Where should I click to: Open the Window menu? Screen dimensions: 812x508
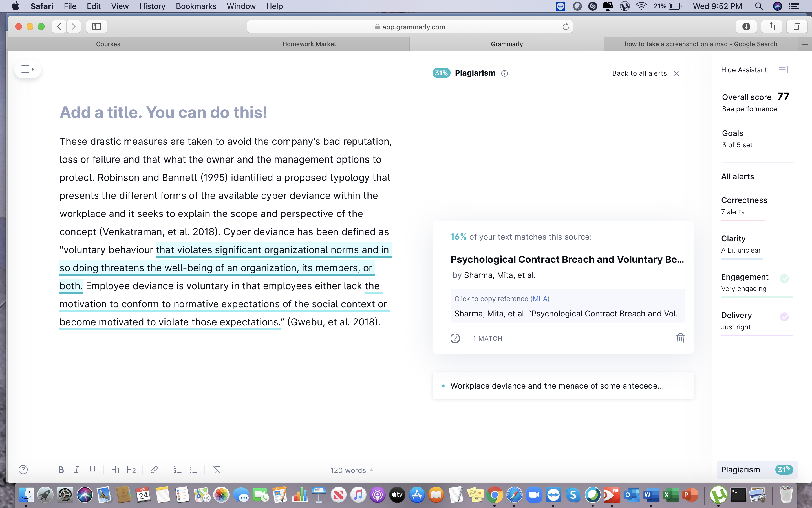(x=241, y=6)
